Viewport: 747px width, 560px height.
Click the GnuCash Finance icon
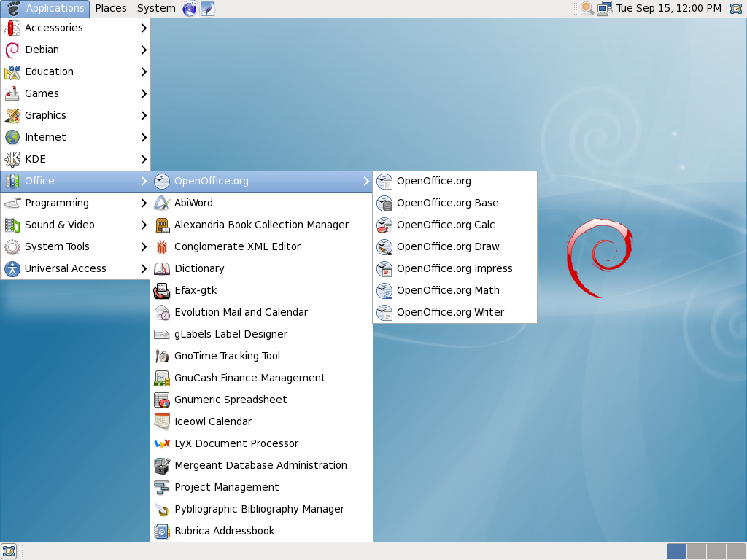click(x=162, y=378)
